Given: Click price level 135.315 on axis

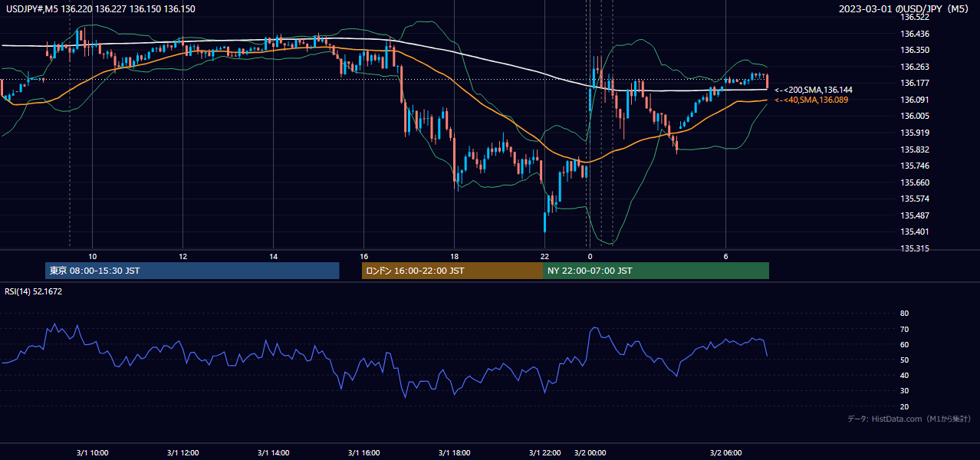Looking at the screenshot, I should coord(915,249).
